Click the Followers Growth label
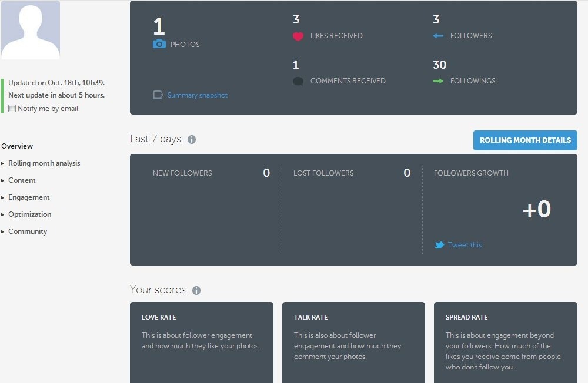This screenshot has width=588, height=383. point(471,173)
